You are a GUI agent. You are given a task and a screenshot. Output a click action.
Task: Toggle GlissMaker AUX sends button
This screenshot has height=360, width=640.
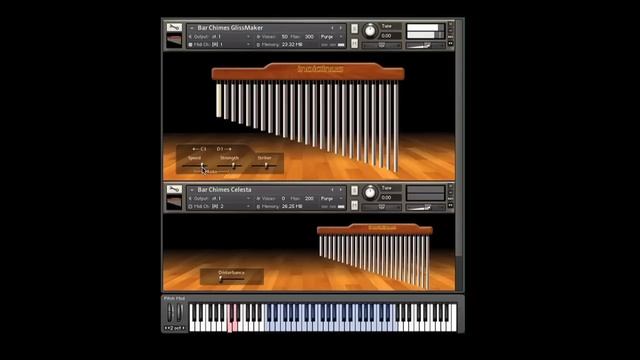[451, 37]
